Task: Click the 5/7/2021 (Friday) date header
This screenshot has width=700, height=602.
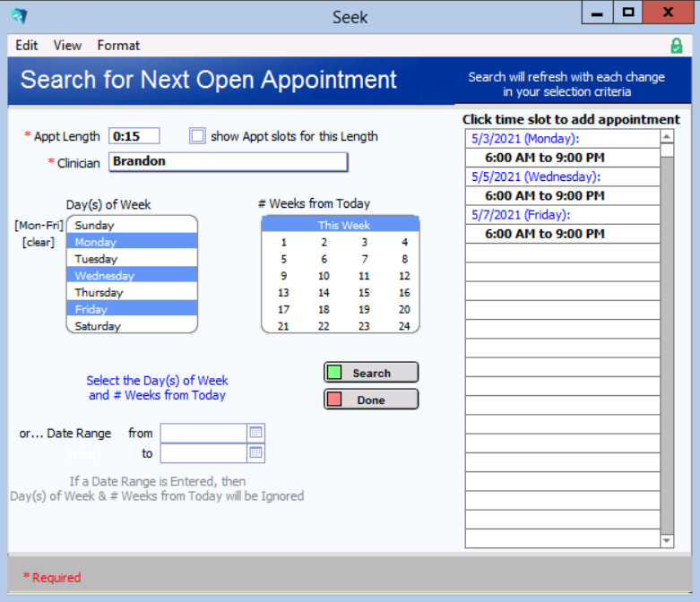Action: tap(563, 215)
